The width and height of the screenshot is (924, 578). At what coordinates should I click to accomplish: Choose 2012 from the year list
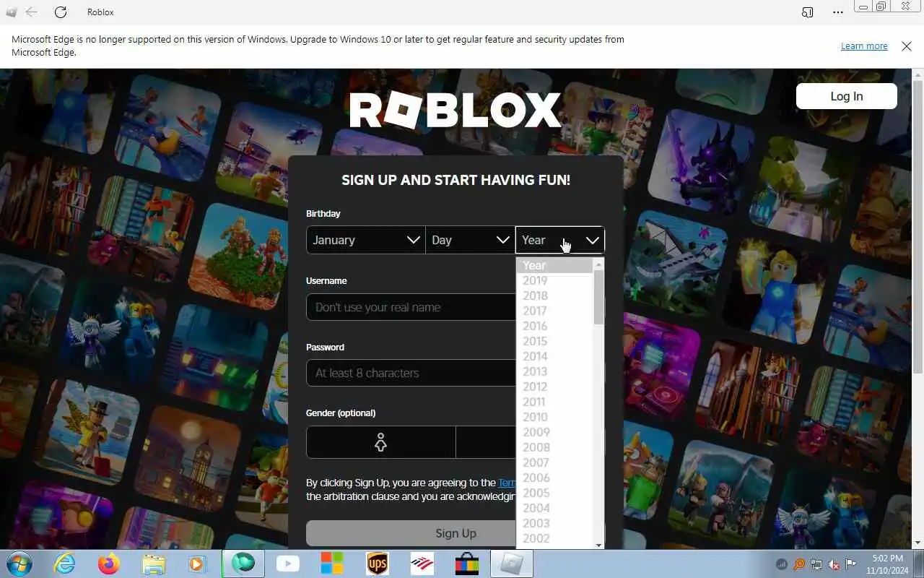coord(554,387)
